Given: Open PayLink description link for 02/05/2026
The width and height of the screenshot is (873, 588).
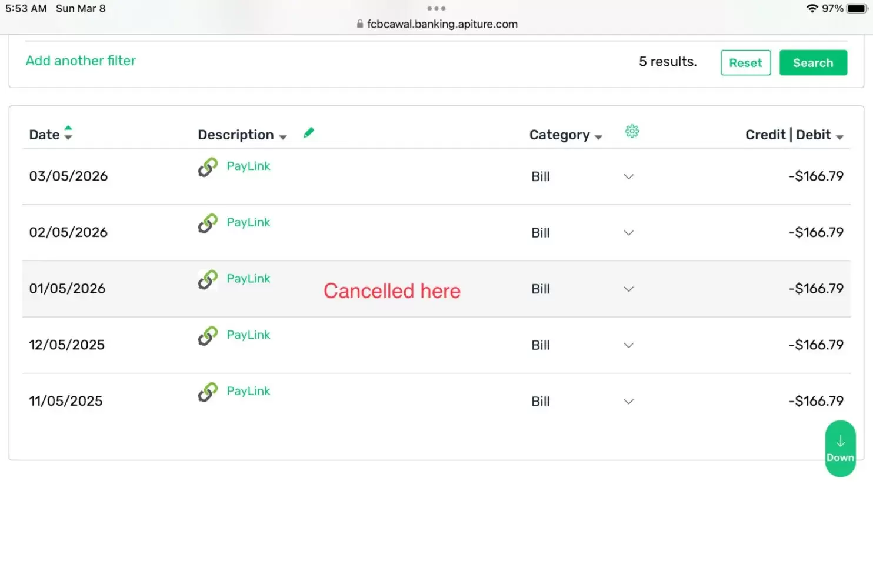Looking at the screenshot, I should [x=248, y=222].
